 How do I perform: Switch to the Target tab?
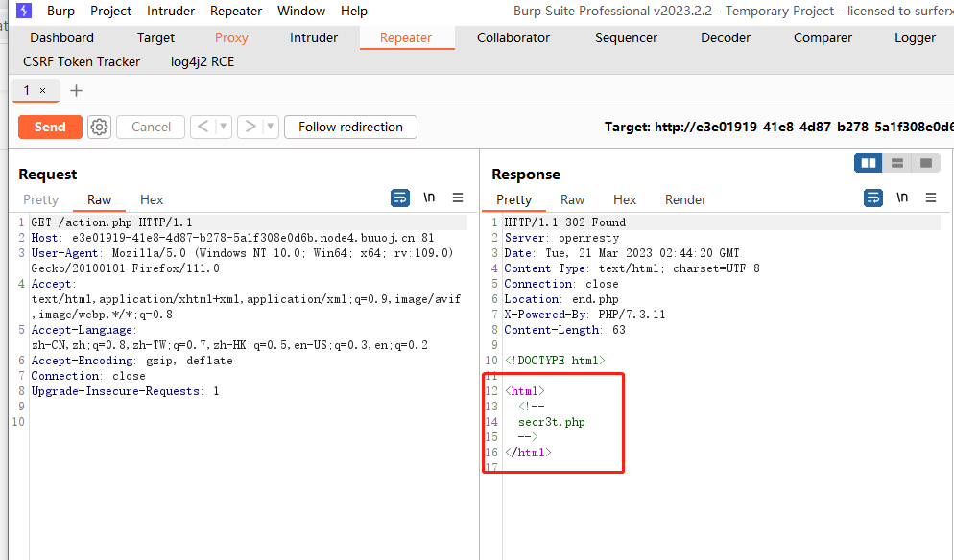tap(155, 37)
